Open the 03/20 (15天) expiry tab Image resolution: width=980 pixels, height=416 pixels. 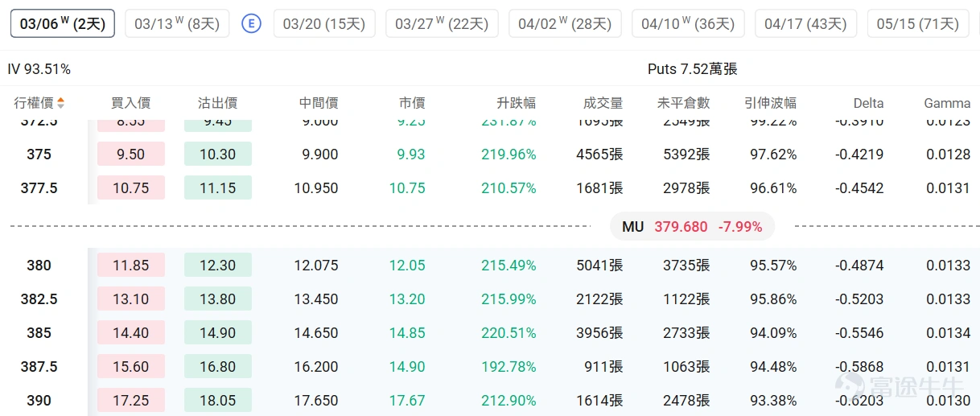coord(324,23)
